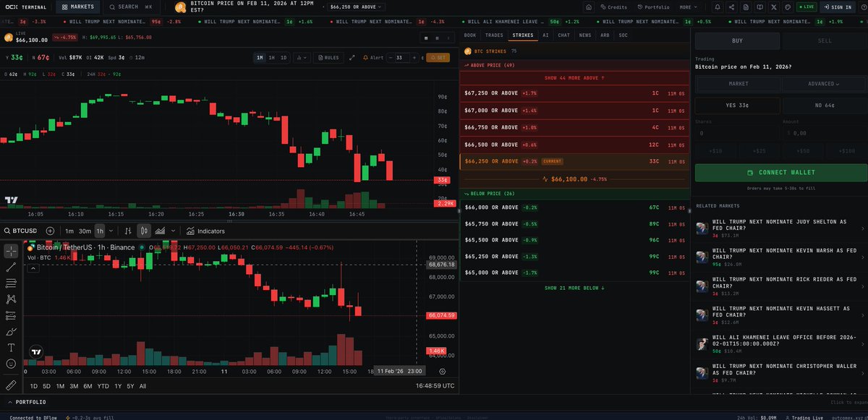
Task: Toggle the LIVE status indicator
Action: click(807, 7)
